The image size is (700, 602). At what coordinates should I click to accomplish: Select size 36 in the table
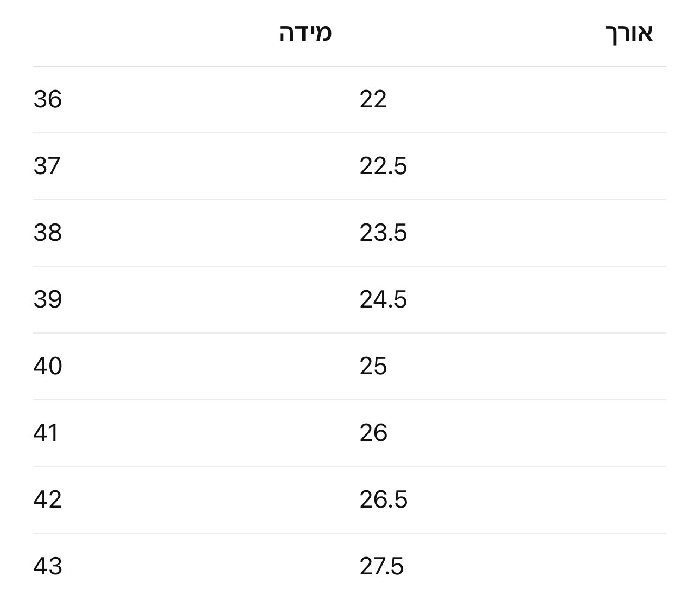pos(48,99)
